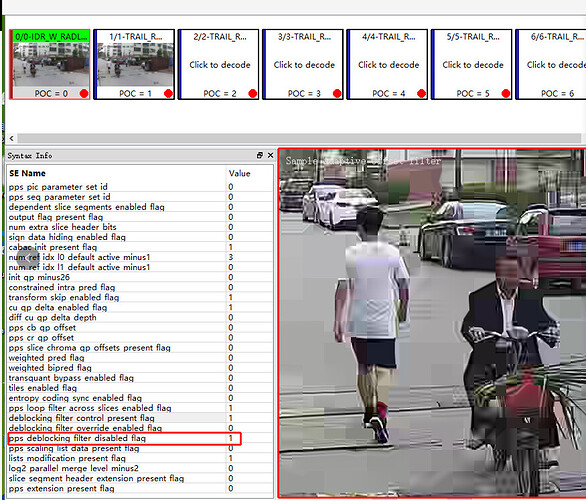Image resolution: width=586 pixels, height=500 pixels.
Task: Click the left scroll arrow of the frame strip
Action: [12, 138]
